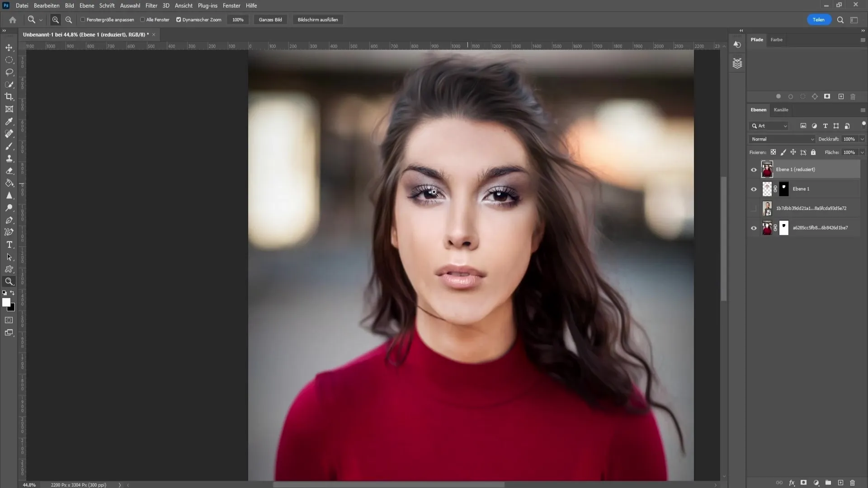Open the Filter menu

(151, 5)
